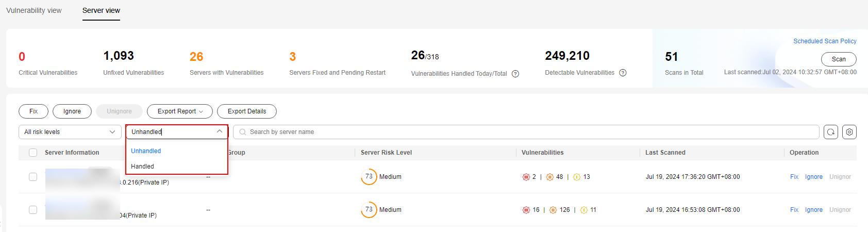This screenshot has height=232, width=868.
Task: Click the search magnifier icon
Action: tap(243, 132)
